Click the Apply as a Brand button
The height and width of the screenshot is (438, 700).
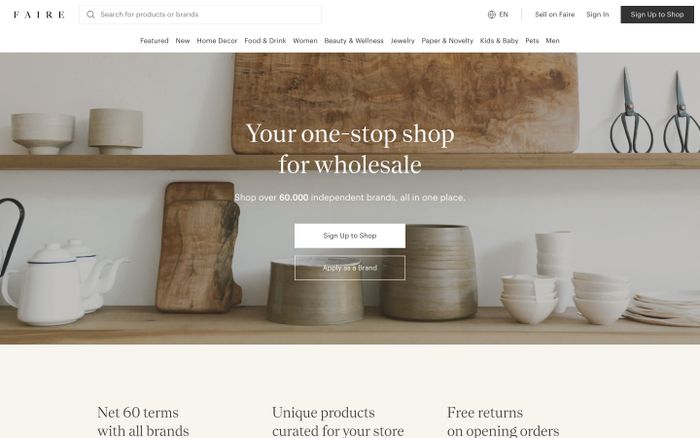350,268
